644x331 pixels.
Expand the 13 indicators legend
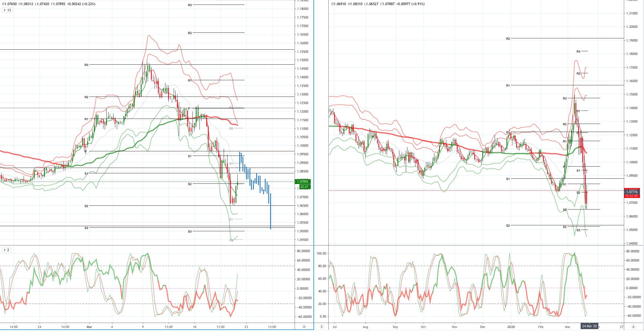click(x=7, y=10)
